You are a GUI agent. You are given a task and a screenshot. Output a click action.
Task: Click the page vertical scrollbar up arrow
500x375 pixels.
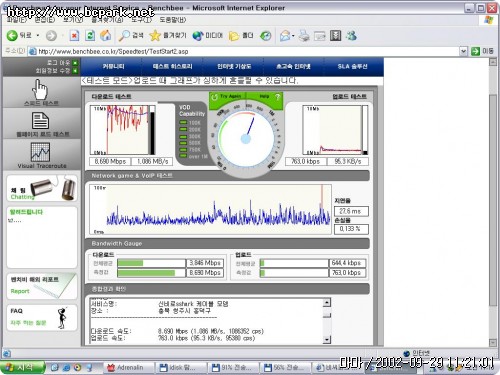(x=493, y=62)
